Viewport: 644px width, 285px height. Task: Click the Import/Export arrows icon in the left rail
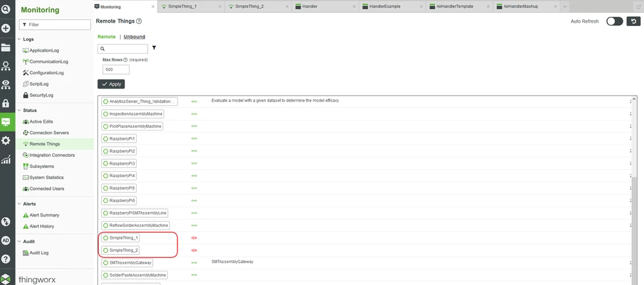click(6, 222)
